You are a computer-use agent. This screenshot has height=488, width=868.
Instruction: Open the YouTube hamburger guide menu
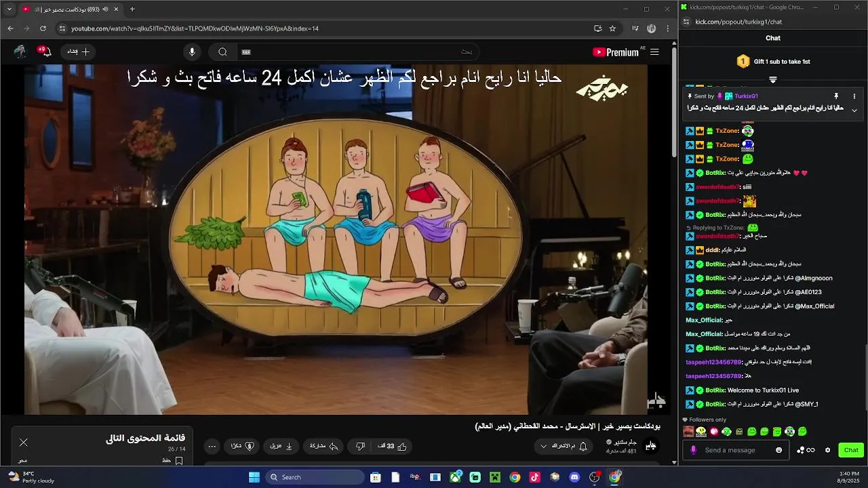tap(654, 52)
